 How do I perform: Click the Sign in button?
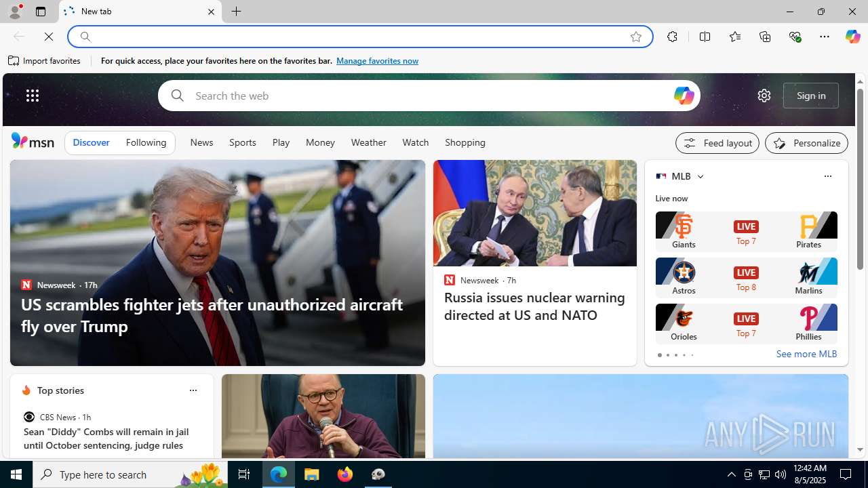pos(811,96)
